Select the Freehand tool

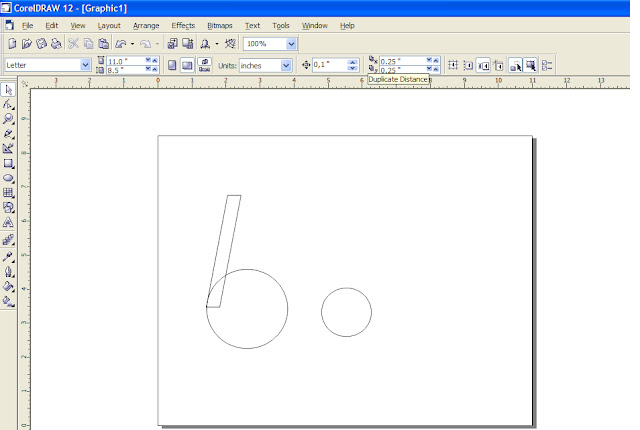pyautogui.click(x=8, y=134)
